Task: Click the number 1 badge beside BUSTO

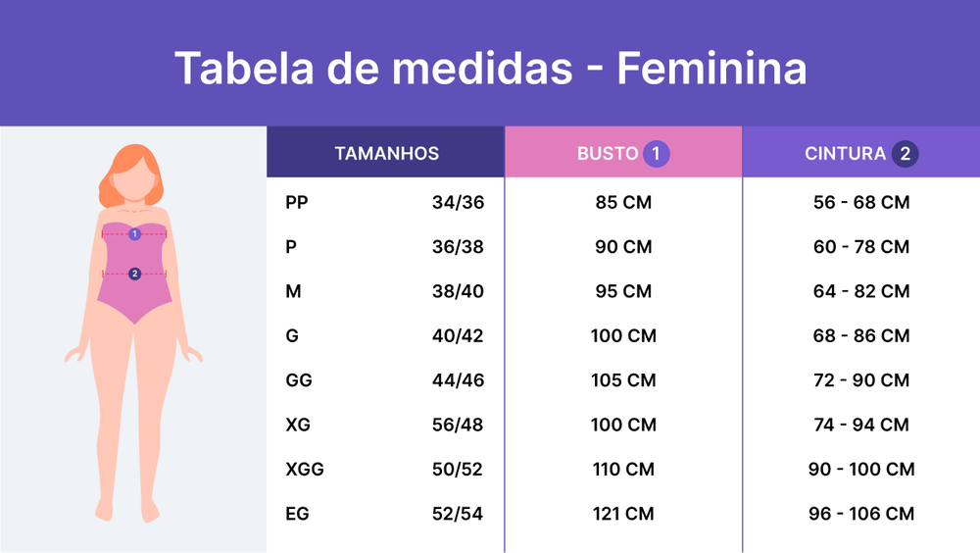Action: coord(657,153)
